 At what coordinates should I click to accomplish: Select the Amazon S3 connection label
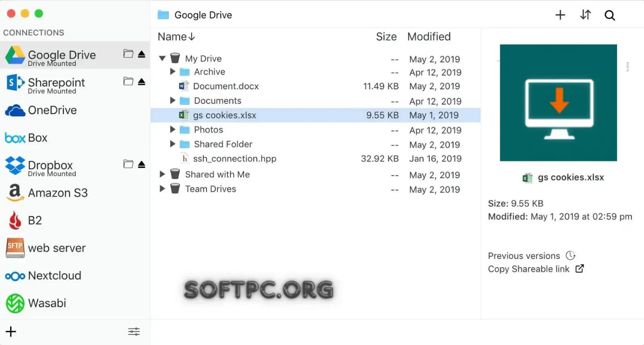[58, 193]
